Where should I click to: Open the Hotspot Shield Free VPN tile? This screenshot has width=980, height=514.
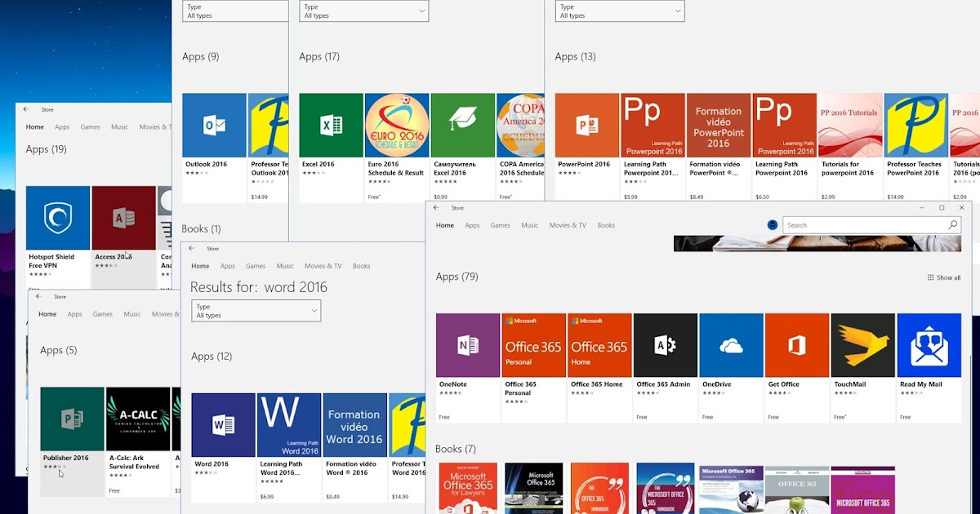pyautogui.click(x=57, y=218)
